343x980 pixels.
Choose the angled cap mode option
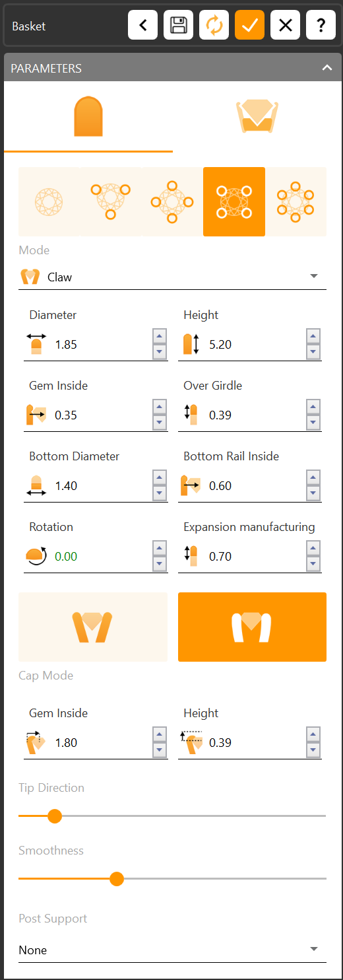pyautogui.click(x=93, y=627)
